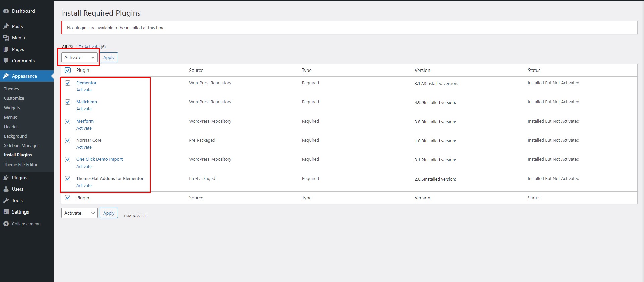Viewport: 644px width, 282px height.
Task: Open the Plugins menu
Action: [x=27, y=178]
